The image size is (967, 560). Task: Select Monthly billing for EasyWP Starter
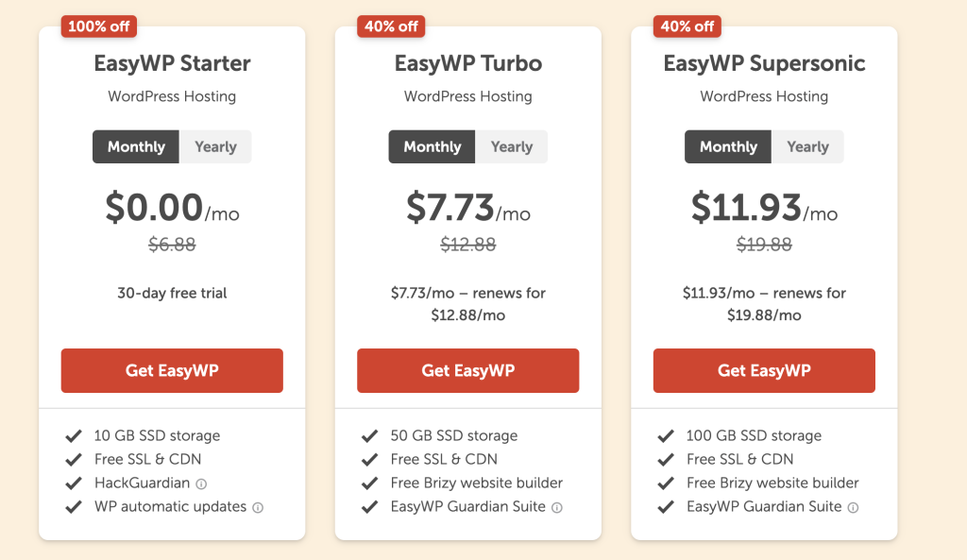point(136,146)
